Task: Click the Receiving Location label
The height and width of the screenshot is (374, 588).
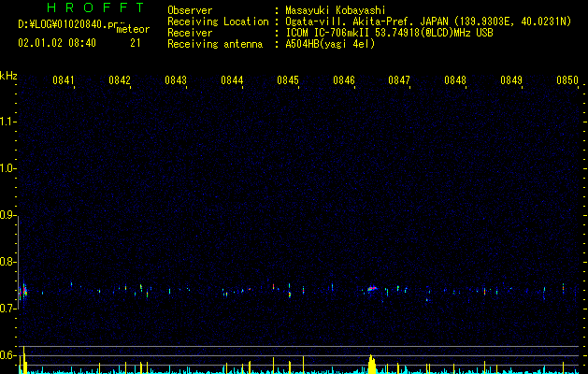Action: 218,22
